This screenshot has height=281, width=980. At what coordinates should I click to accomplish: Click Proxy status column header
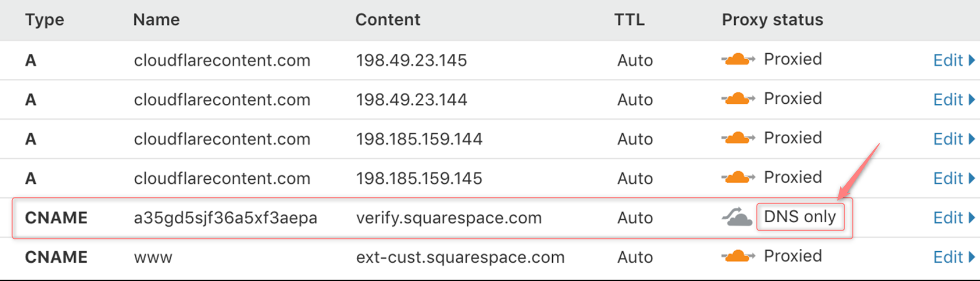tap(772, 20)
